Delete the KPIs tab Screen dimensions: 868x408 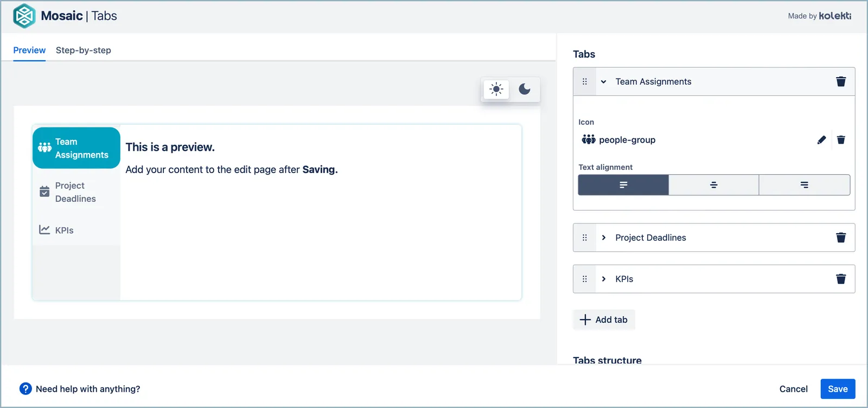841,279
